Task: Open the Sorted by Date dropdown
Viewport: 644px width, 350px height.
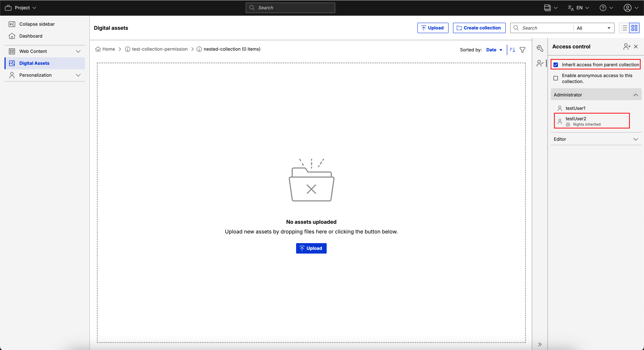Action: [494, 50]
